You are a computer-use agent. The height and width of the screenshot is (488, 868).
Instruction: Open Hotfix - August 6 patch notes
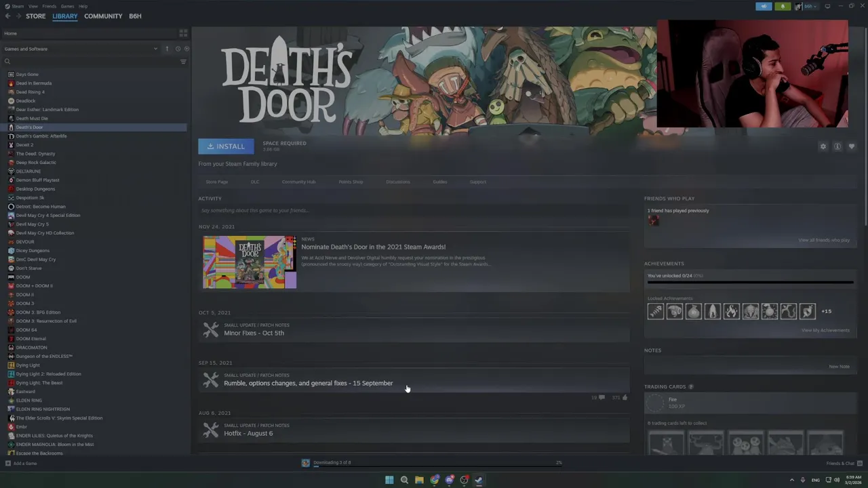pyautogui.click(x=248, y=433)
